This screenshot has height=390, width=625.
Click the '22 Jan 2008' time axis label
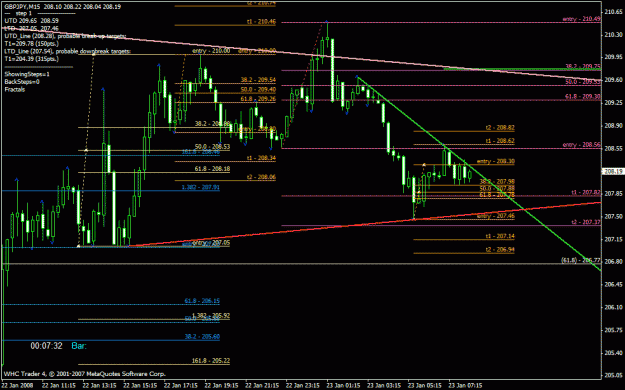point(18,386)
